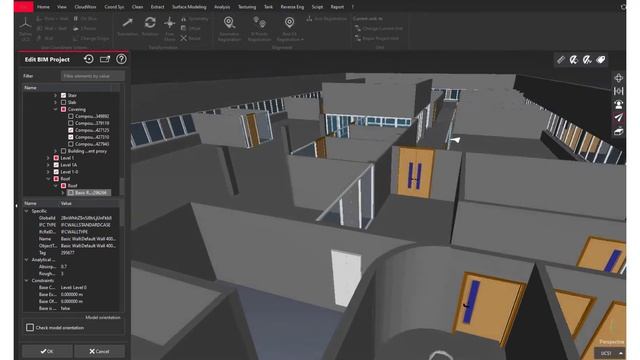Click the person view icon on the right sidebar
The width and height of the screenshot is (640, 360).
(619, 104)
